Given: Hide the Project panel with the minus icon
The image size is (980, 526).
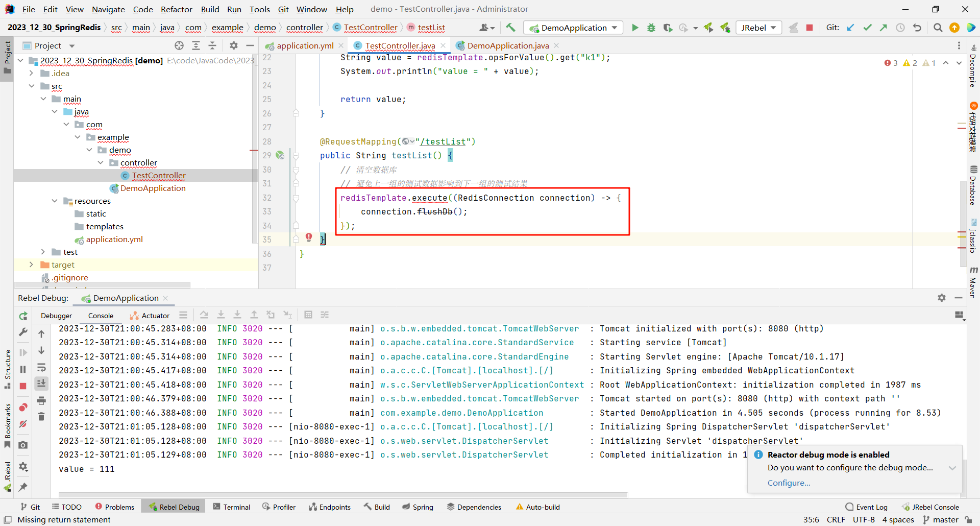Looking at the screenshot, I should click(250, 45).
